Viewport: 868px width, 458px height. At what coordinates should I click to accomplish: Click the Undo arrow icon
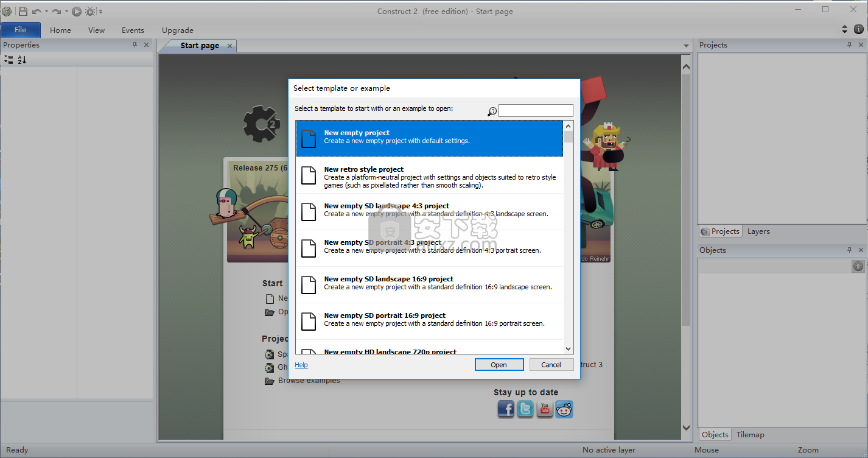point(37,11)
